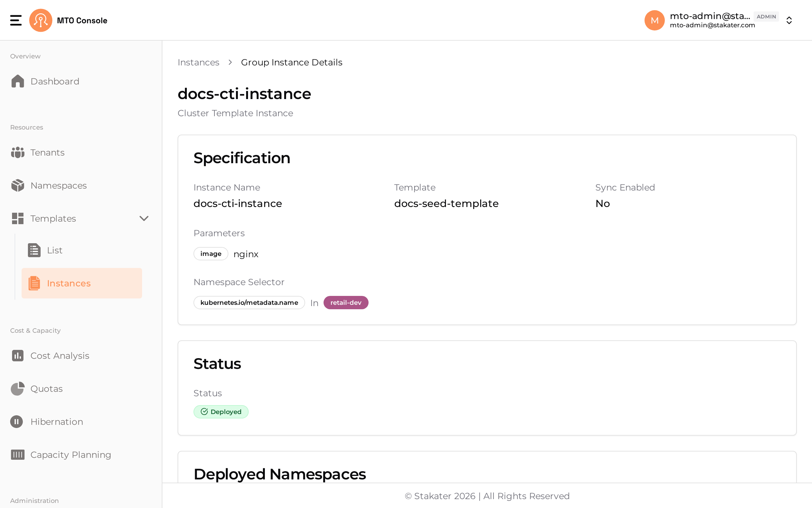The height and width of the screenshot is (508, 812).
Task: Click the Instances document icon
Action: pyautogui.click(x=34, y=283)
